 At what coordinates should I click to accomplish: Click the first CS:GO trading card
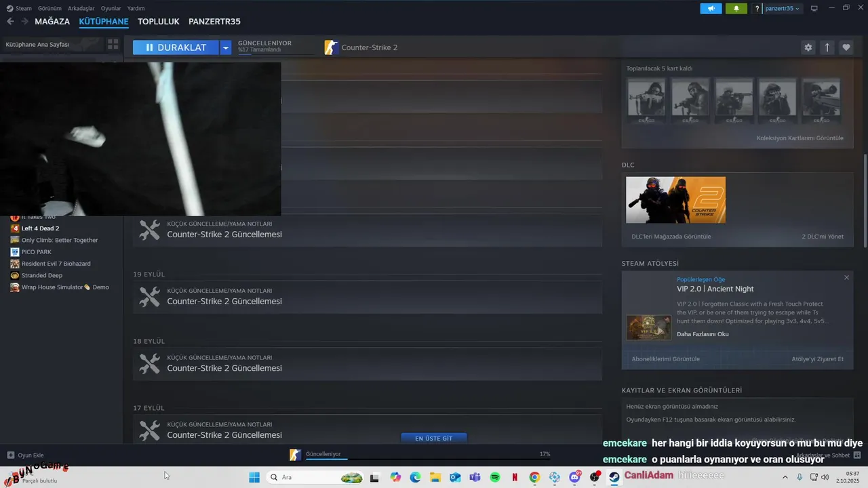point(646,100)
